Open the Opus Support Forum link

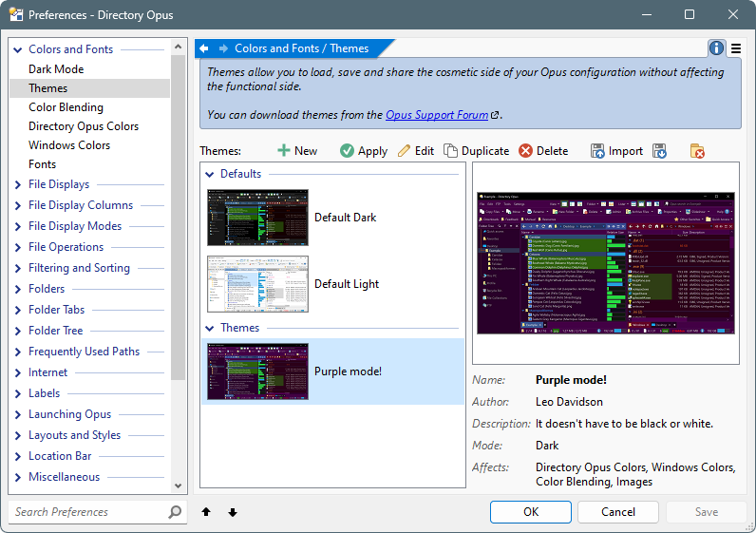click(437, 115)
